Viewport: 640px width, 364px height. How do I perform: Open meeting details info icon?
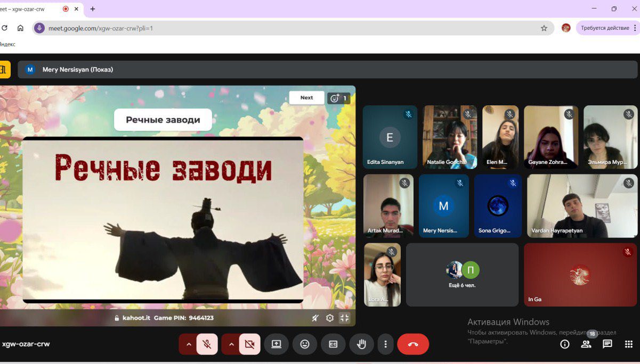coord(565,344)
